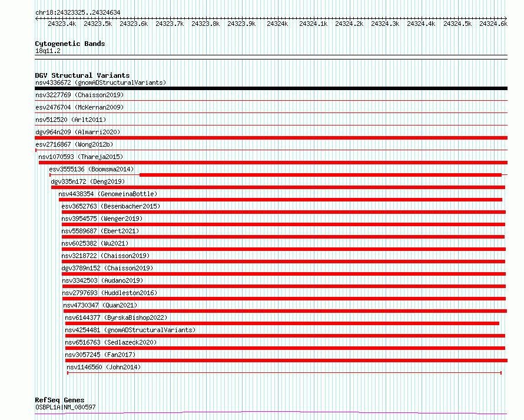Click ruler tick label 24324.3k
524x420 pixels.
pos(385,24)
